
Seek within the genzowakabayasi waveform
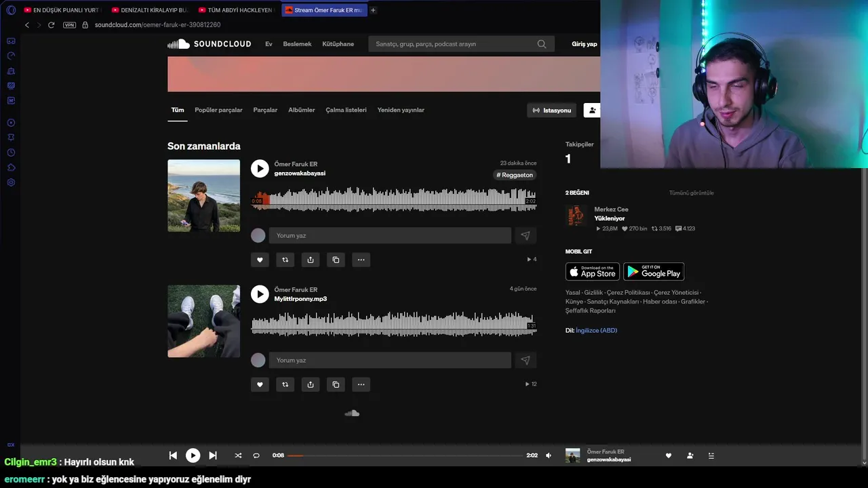tap(393, 200)
